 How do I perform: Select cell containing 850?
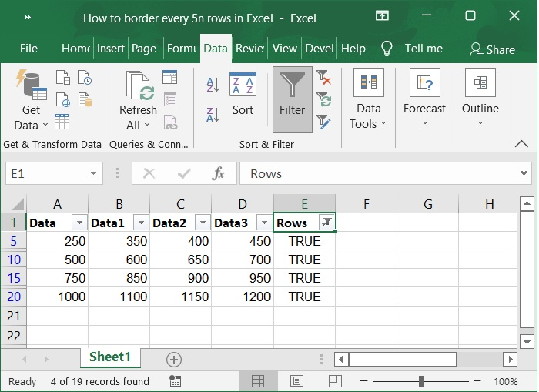tap(119, 278)
